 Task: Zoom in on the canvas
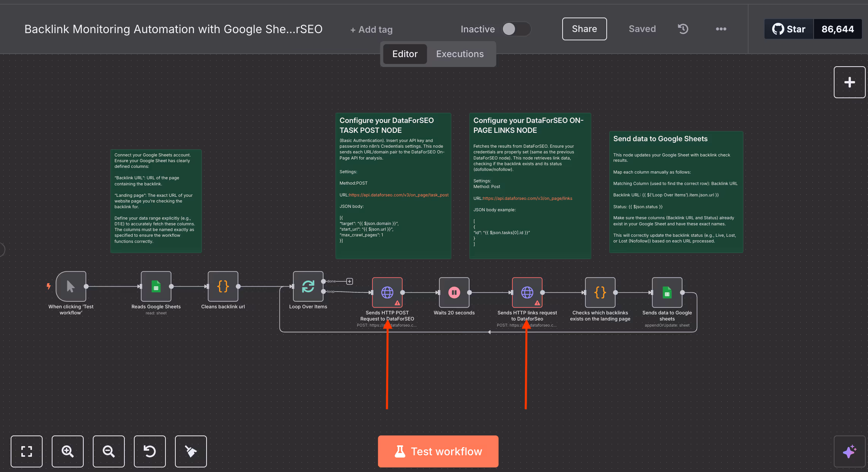point(68,451)
